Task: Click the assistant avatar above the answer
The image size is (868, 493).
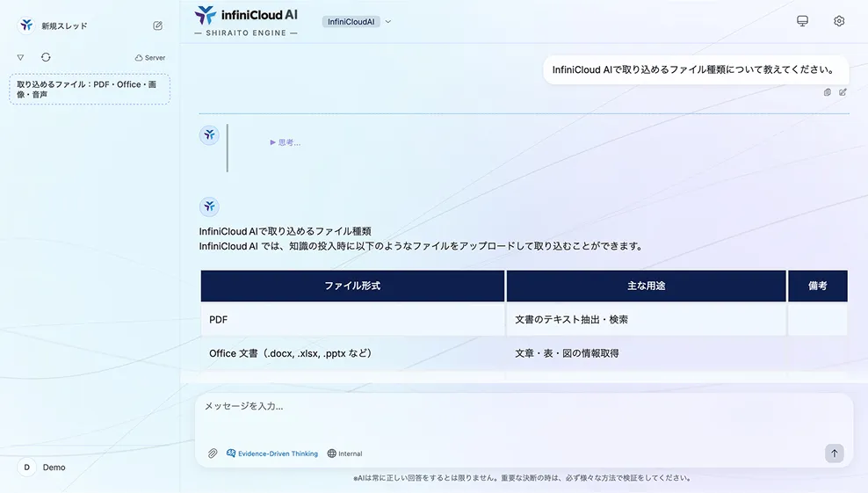Action: 209,207
